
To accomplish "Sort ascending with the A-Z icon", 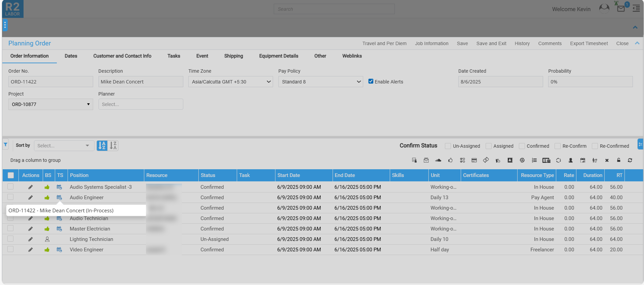I will tap(102, 146).
